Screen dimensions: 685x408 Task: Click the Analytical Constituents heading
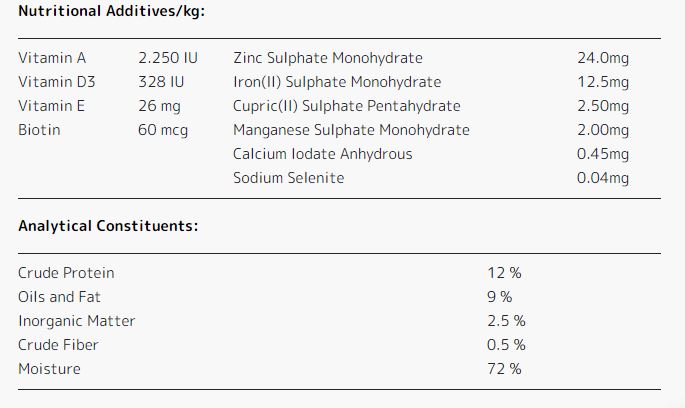[108, 226]
